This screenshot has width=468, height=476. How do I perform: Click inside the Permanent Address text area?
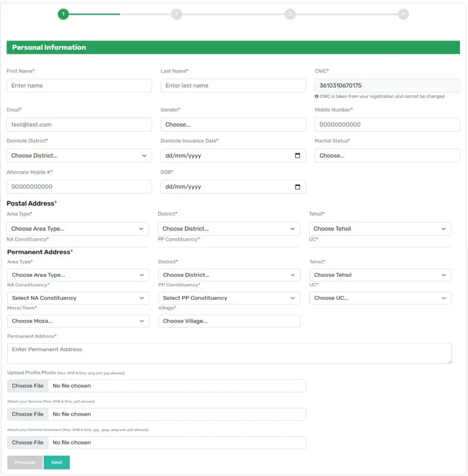click(x=229, y=352)
